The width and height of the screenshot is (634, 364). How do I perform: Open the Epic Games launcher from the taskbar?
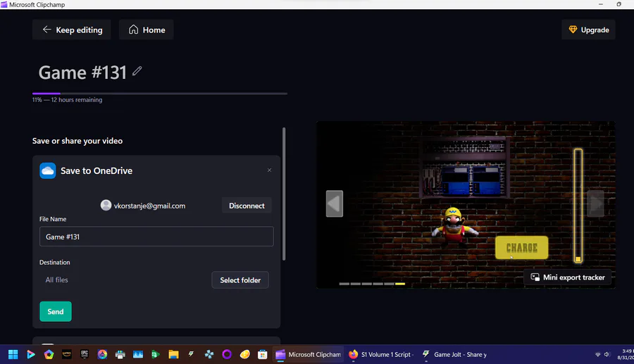point(85,354)
